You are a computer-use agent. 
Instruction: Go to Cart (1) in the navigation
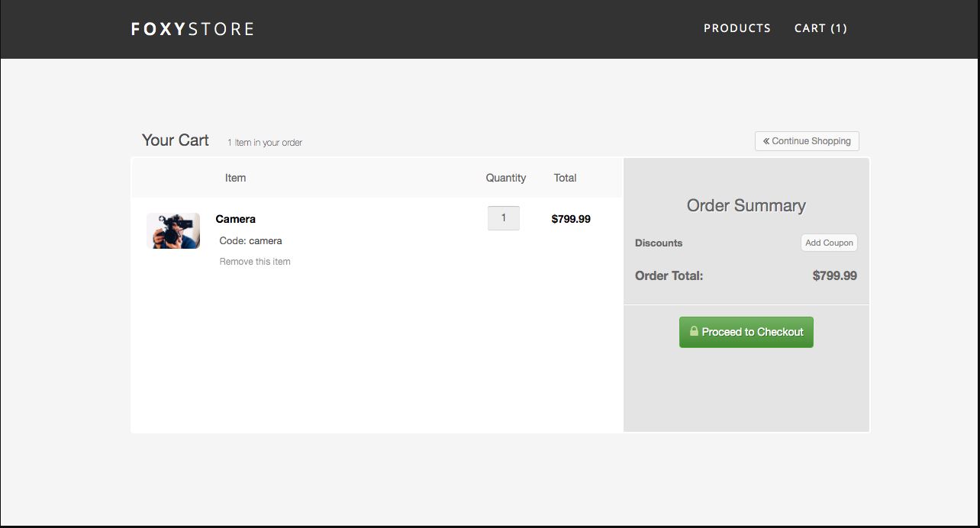(x=820, y=28)
